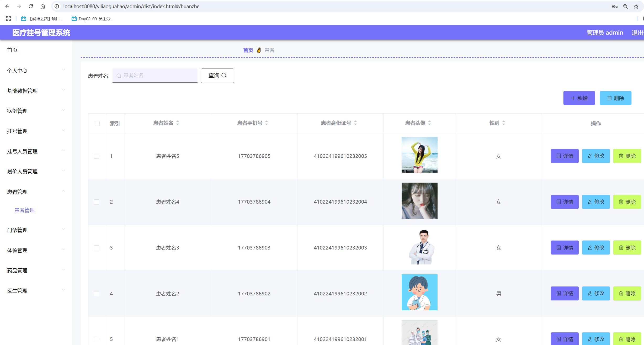This screenshot has height=345, width=644.
Task: Click 修改 for 患者姓名5
Action: tap(596, 156)
